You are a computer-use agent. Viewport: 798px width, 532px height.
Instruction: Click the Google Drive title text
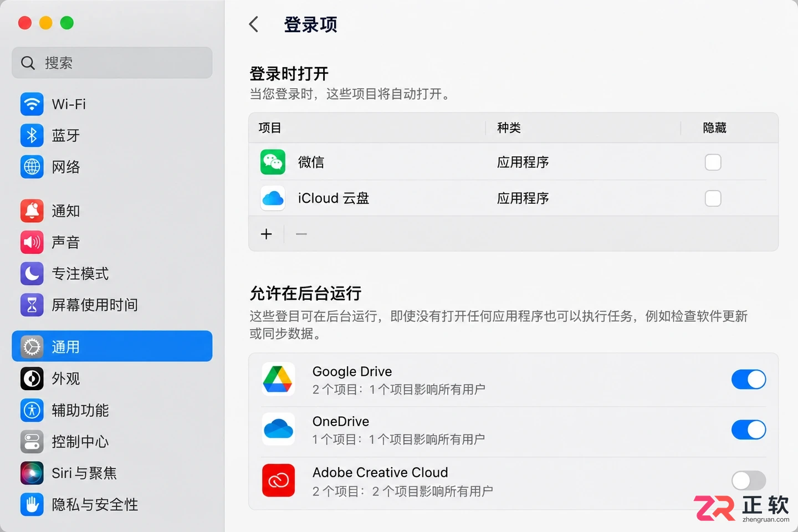[x=352, y=371]
